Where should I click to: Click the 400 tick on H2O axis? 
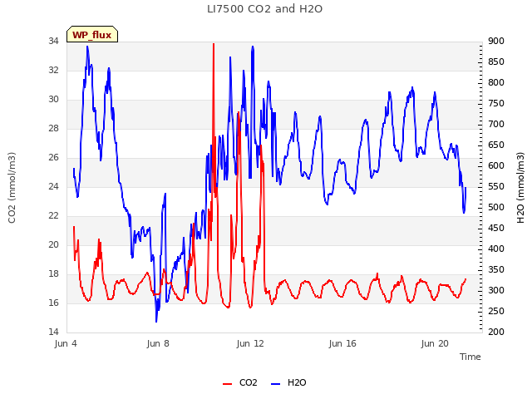click(x=496, y=249)
